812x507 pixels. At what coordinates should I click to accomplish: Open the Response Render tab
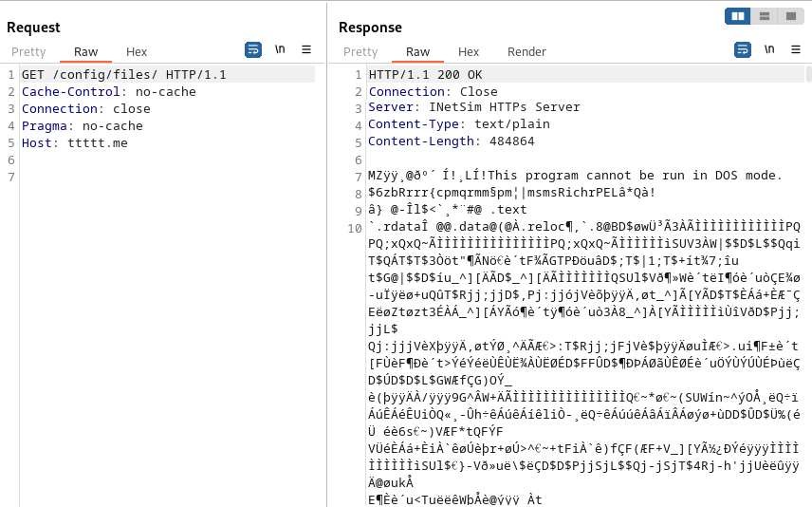(x=526, y=52)
